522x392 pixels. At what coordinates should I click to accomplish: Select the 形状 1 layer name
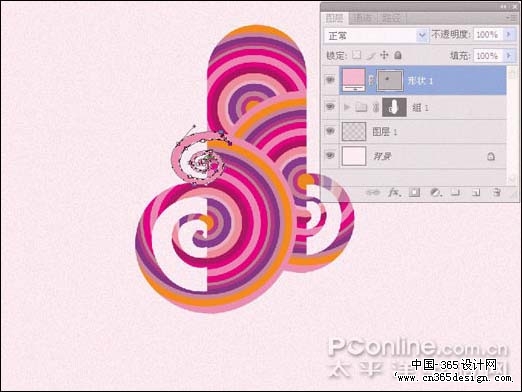pos(420,81)
